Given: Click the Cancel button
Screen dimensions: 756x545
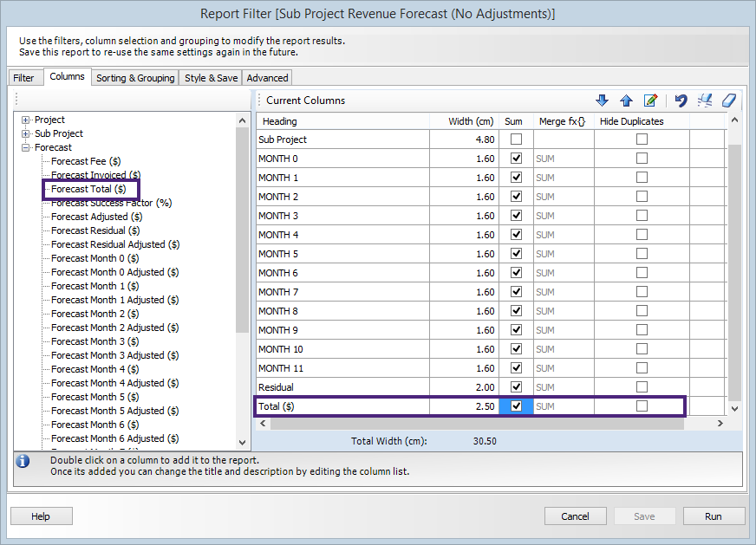Looking at the screenshot, I should pos(575,516).
